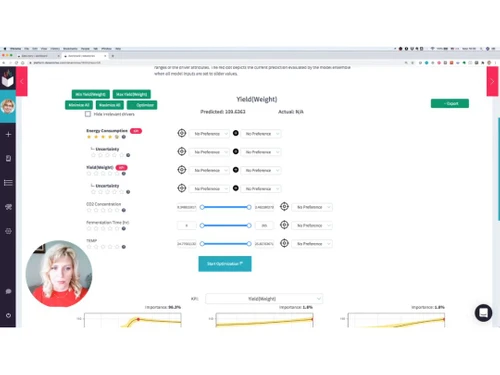Image resolution: width=500 pixels, height=375 pixels.
Task: Click the power icon at sidebar bottom
Action: [x=8, y=315]
